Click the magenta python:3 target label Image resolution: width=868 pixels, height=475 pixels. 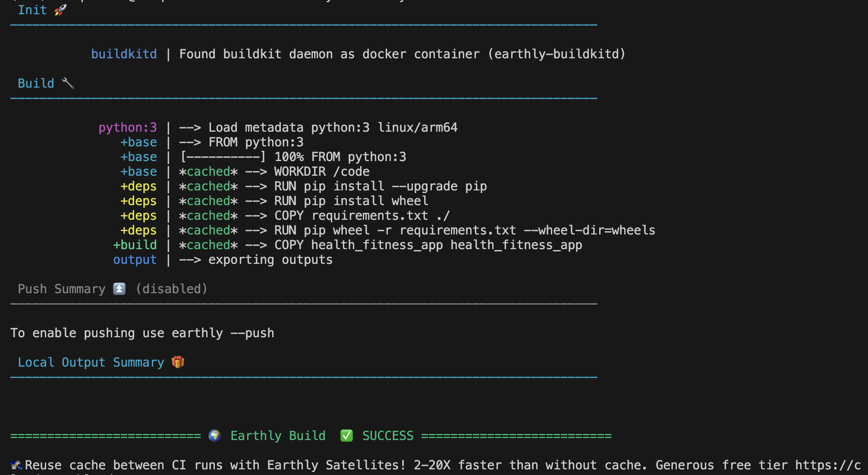click(x=127, y=127)
